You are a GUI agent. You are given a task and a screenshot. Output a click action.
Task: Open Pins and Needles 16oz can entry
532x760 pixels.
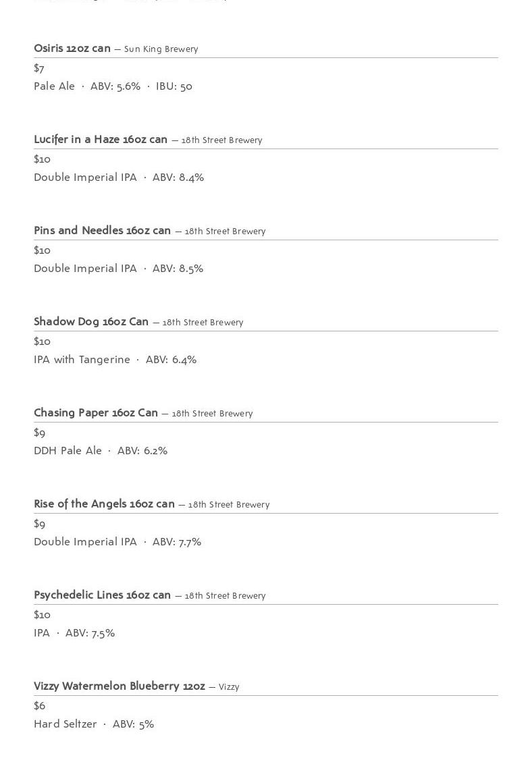pos(103,230)
